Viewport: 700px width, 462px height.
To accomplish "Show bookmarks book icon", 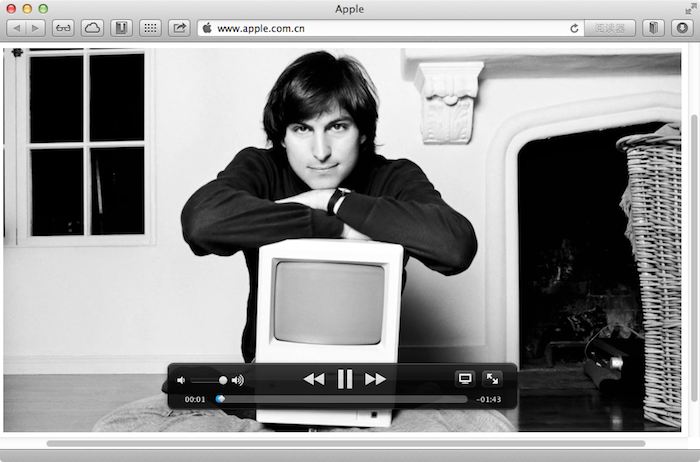I will tap(121, 29).
